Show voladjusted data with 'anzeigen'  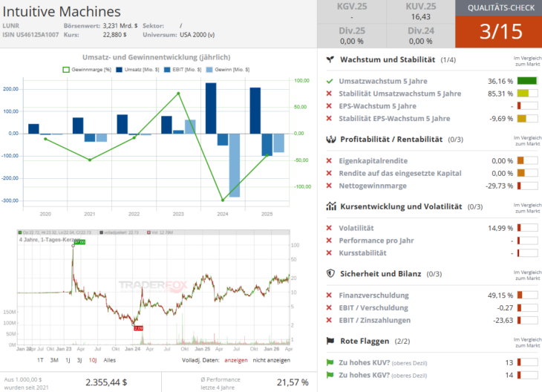click(235, 359)
